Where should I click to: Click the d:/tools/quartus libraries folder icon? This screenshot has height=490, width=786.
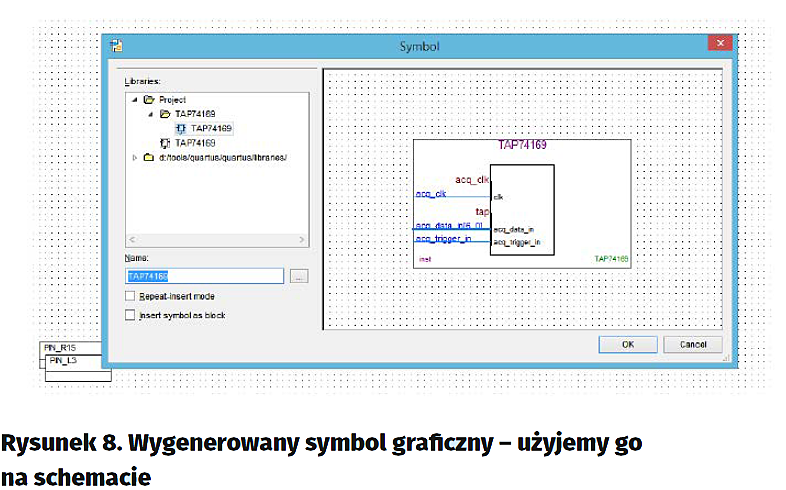(x=148, y=157)
